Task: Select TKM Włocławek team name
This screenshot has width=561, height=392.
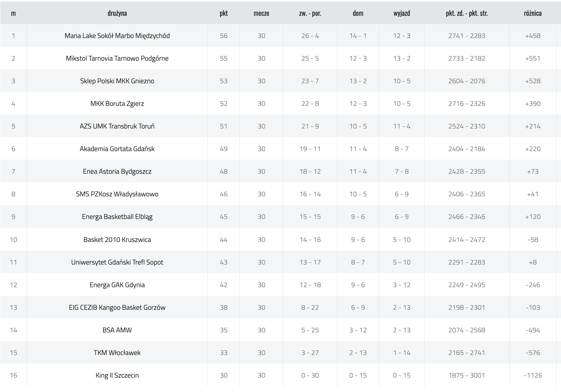Action: (117, 353)
